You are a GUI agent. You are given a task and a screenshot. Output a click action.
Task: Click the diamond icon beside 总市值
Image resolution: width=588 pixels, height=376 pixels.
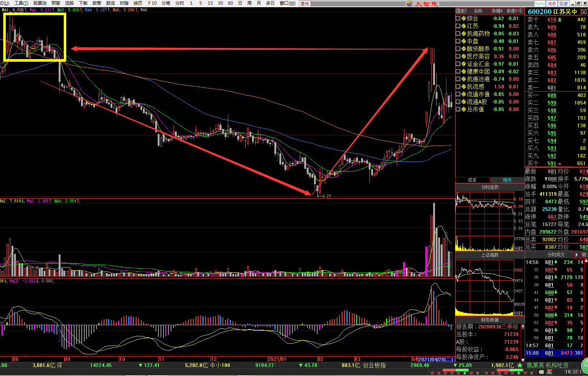pyautogui.click(x=464, y=109)
